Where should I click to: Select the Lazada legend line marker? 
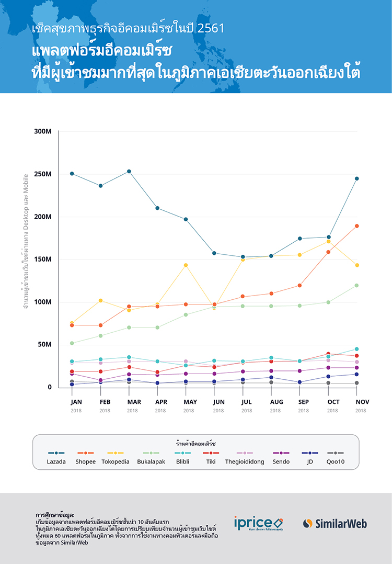coord(56,453)
